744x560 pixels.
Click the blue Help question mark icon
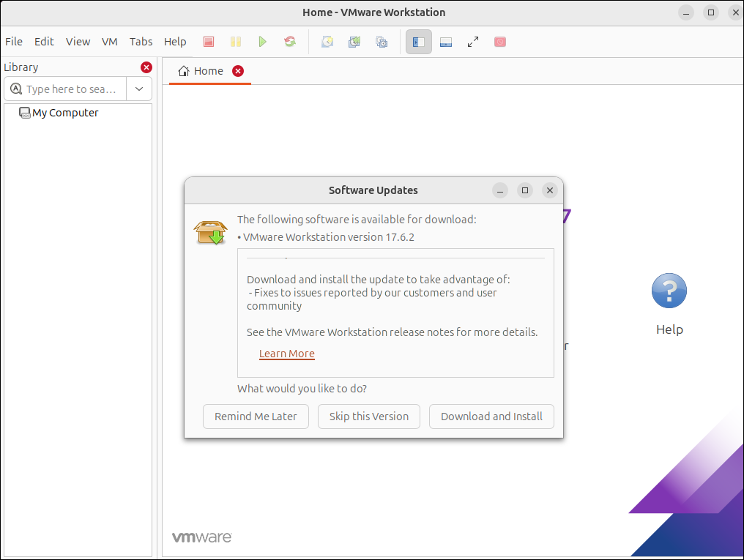coord(669,291)
